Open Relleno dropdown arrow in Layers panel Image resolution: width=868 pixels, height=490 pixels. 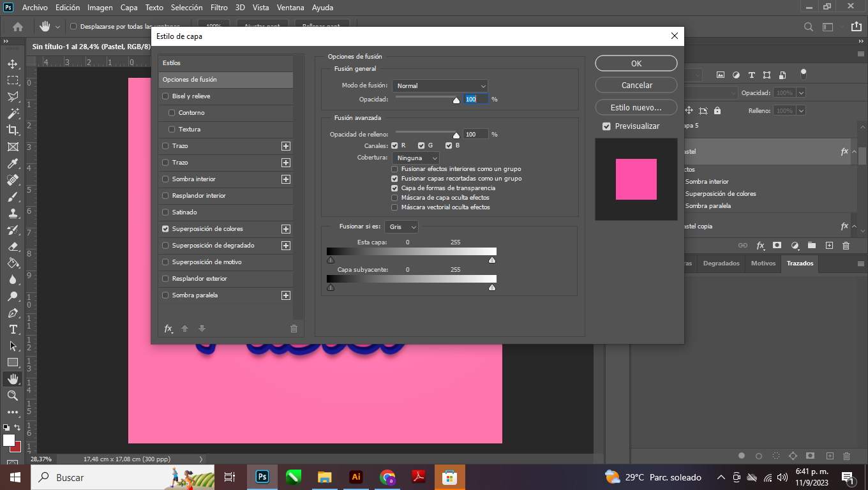point(801,110)
